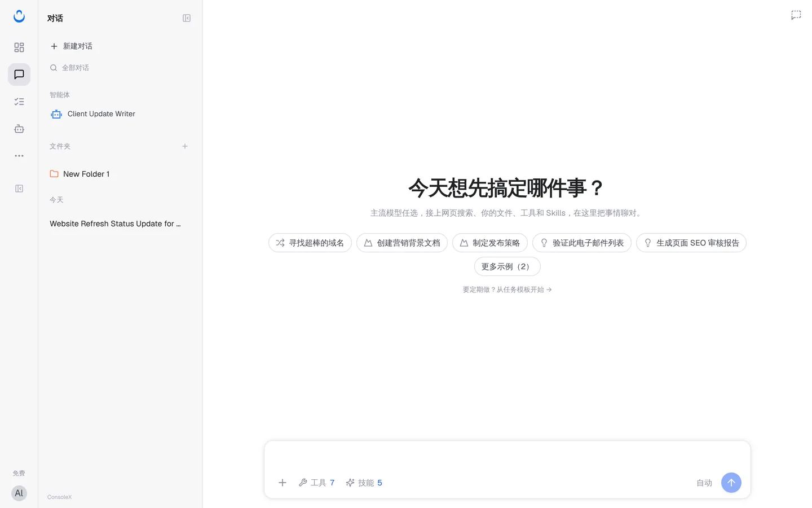812x508 pixels.
Task: Collapse the 对话 sidebar panel
Action: pos(187,18)
